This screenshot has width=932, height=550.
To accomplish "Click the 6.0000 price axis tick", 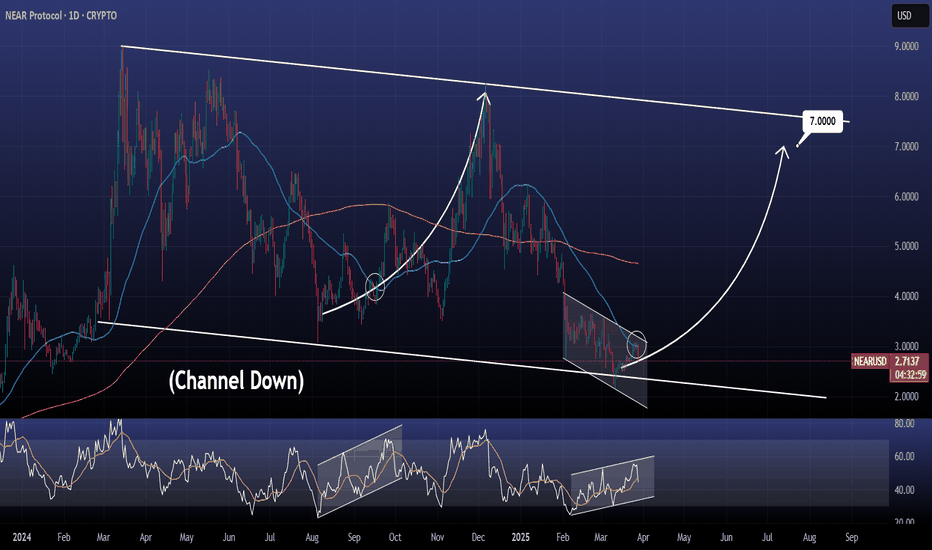I will 906,196.
